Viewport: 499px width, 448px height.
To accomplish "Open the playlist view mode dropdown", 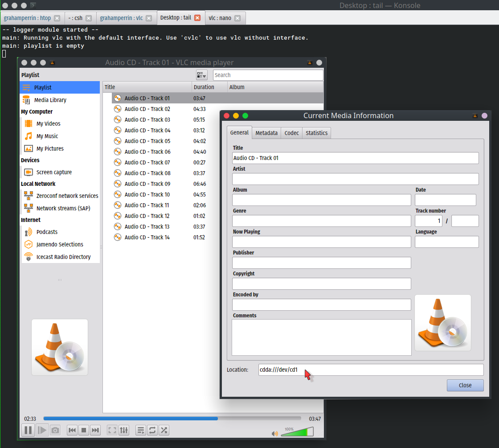I will click(x=201, y=75).
